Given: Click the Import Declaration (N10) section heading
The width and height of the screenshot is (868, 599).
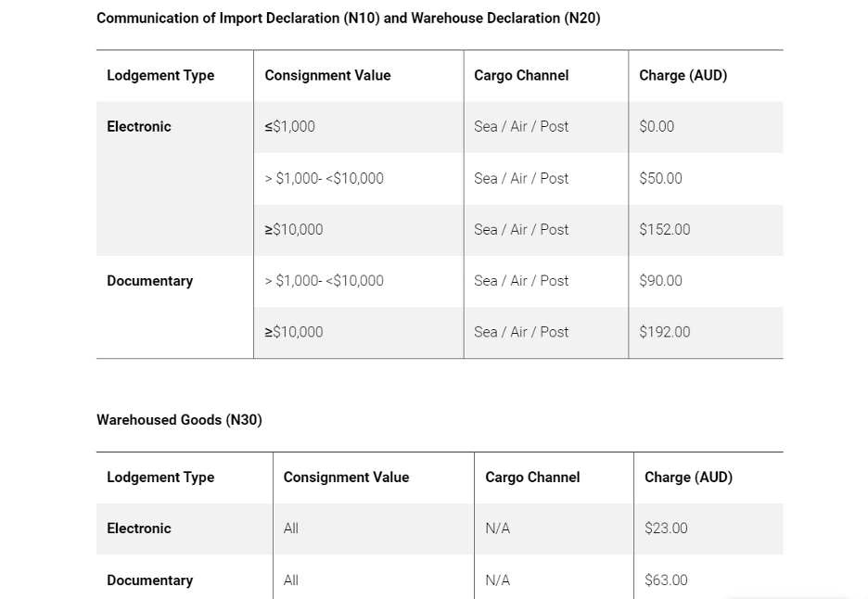Looking at the screenshot, I should tap(348, 19).
